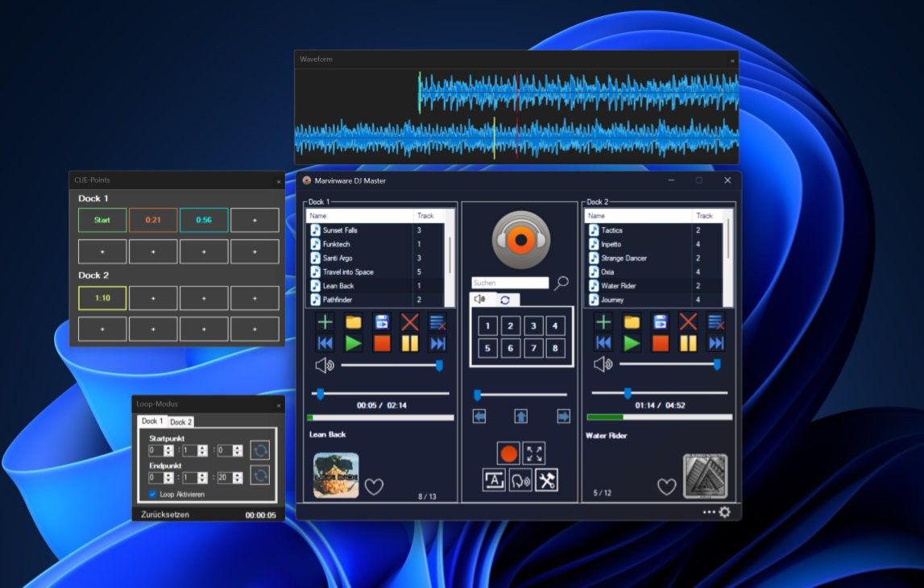924x588 pixels.
Task: Click the Zurücksetzen button
Action: pos(164,515)
